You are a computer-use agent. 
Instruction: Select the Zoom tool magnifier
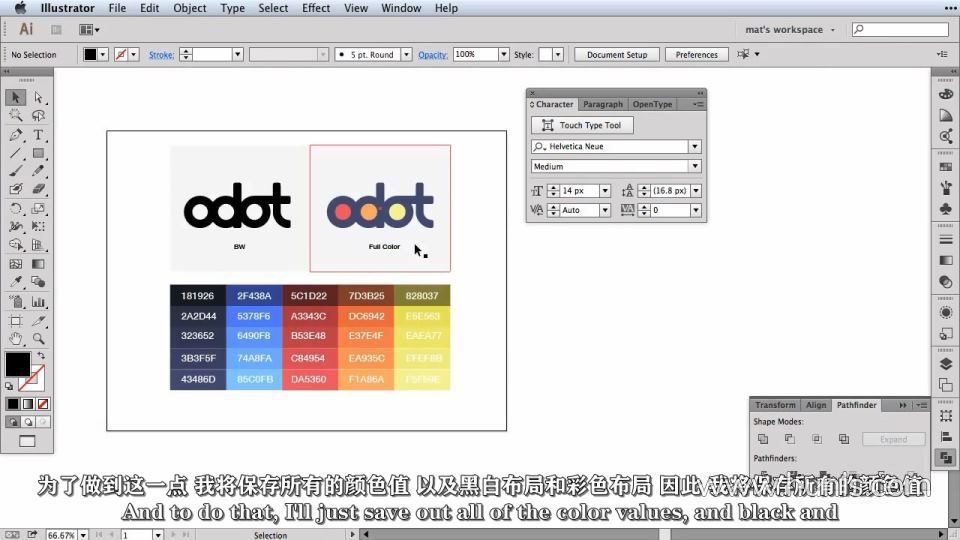(x=39, y=339)
